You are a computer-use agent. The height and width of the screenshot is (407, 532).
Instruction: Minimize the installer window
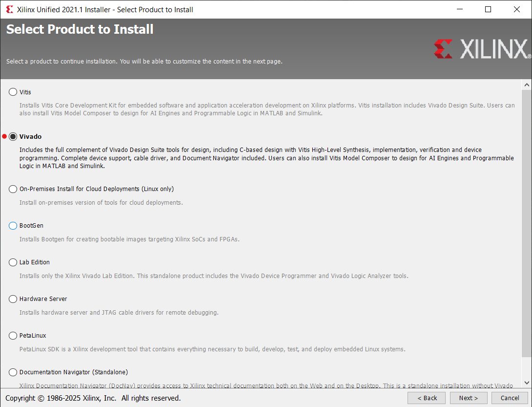[x=460, y=9]
